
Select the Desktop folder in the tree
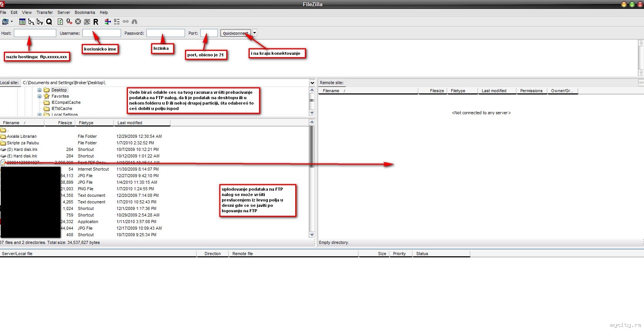pyautogui.click(x=59, y=90)
